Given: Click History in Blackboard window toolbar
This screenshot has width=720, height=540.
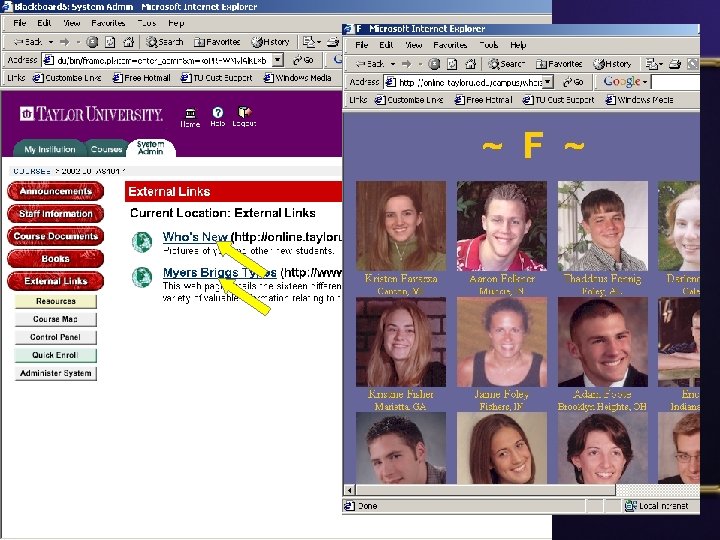Looking at the screenshot, I should [x=270, y=42].
